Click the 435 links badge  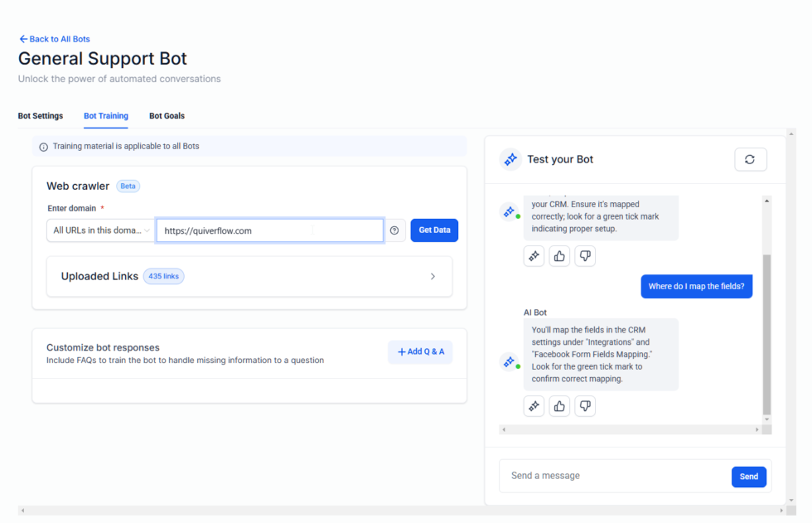click(x=164, y=277)
